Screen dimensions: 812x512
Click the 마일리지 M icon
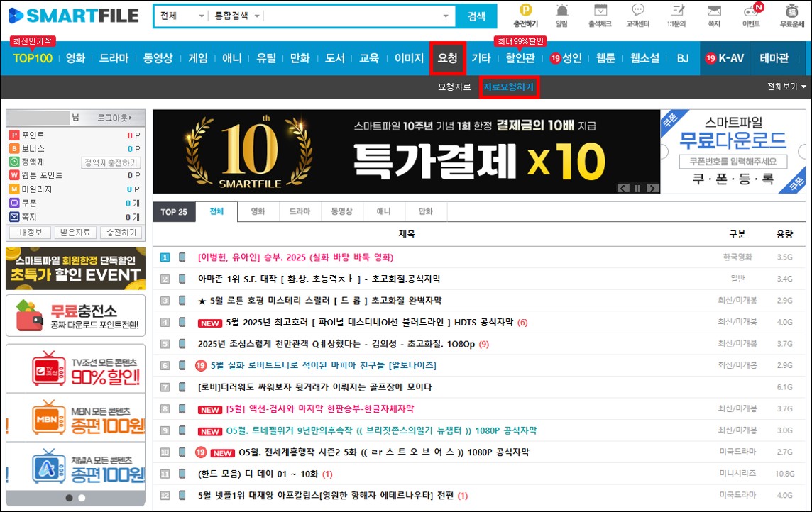(14, 189)
